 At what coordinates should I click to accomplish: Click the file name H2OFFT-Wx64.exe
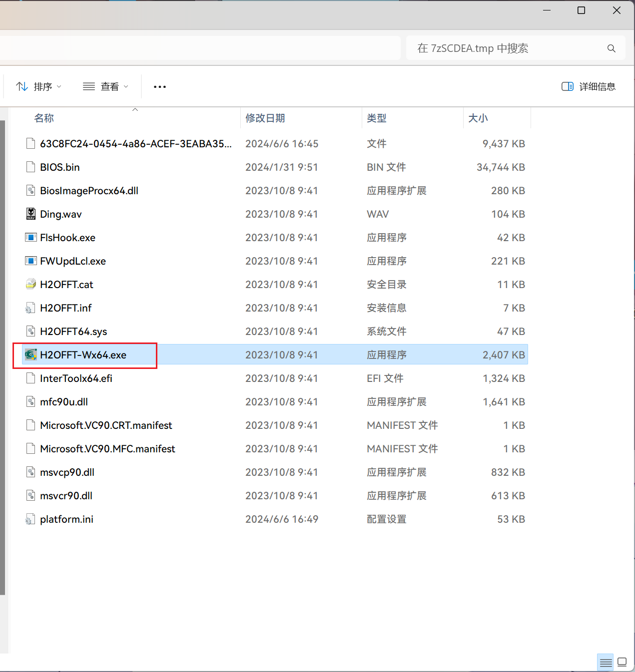83,355
